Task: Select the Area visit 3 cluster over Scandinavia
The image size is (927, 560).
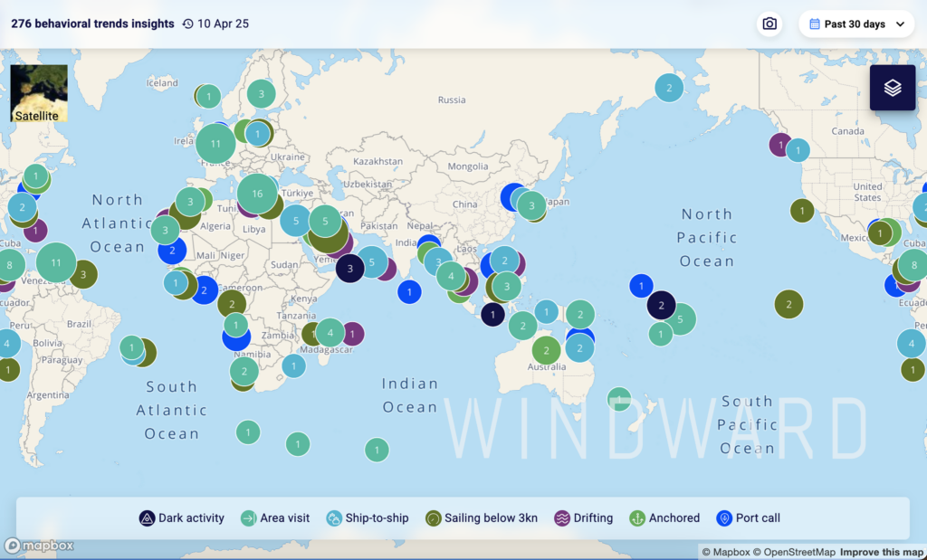Action: coord(261,93)
